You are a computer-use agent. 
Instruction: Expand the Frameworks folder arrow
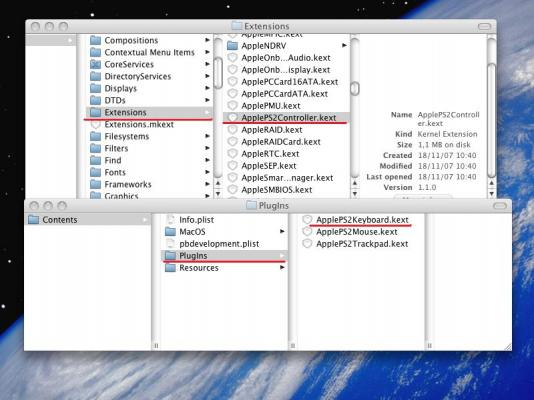click(x=207, y=184)
